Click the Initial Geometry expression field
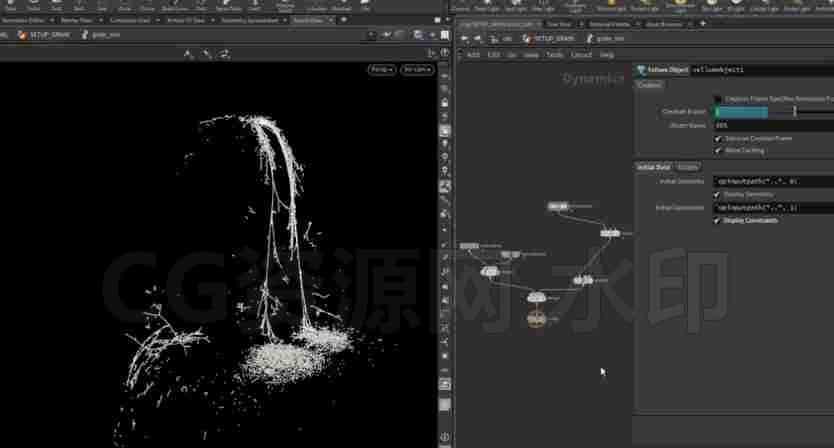The width and height of the screenshot is (834, 448). (x=773, y=181)
